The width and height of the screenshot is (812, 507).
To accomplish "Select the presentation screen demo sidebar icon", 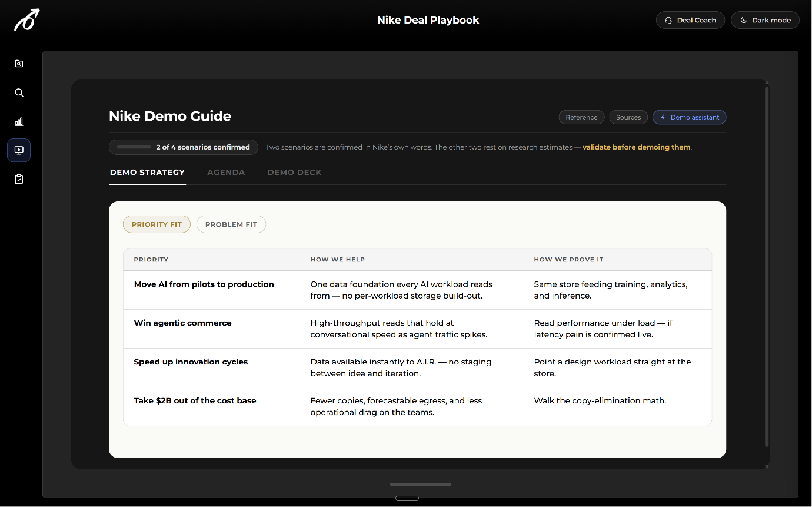I will coord(19,150).
